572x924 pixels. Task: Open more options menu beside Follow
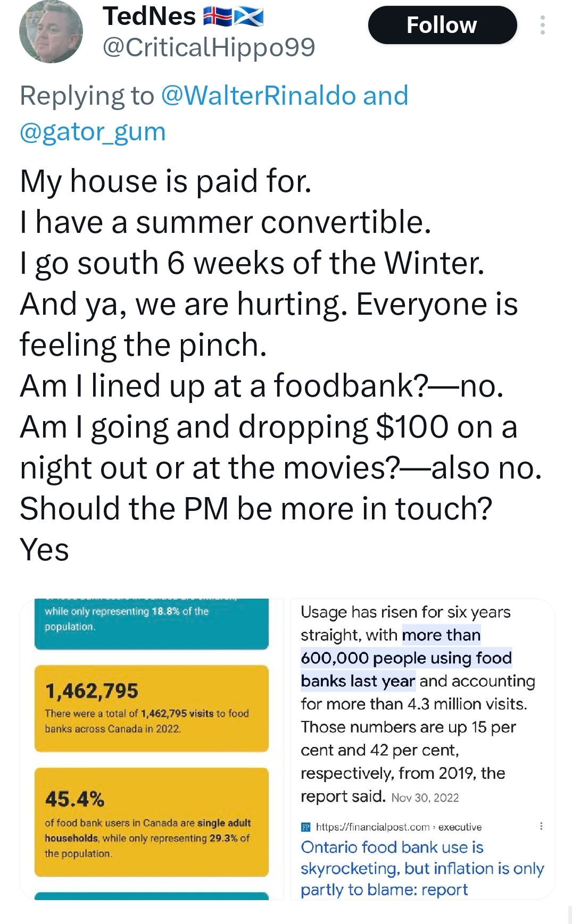(542, 25)
